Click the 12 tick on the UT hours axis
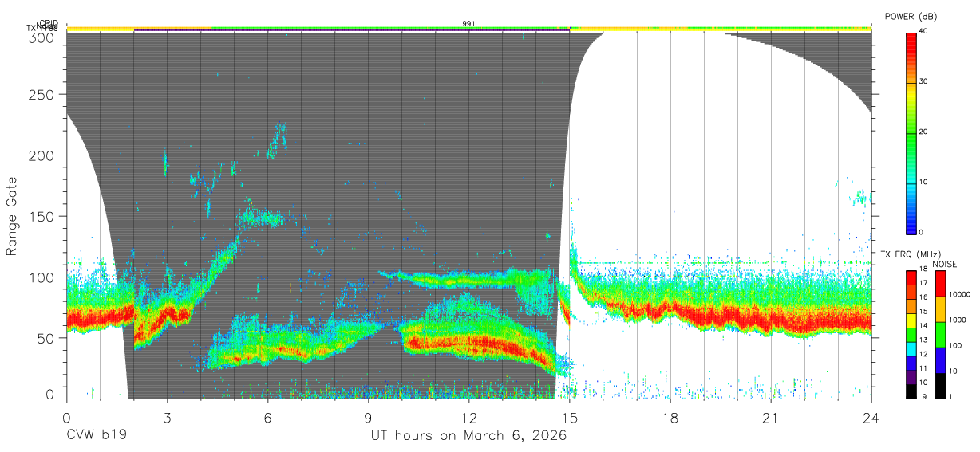The image size is (980, 452). (469, 417)
